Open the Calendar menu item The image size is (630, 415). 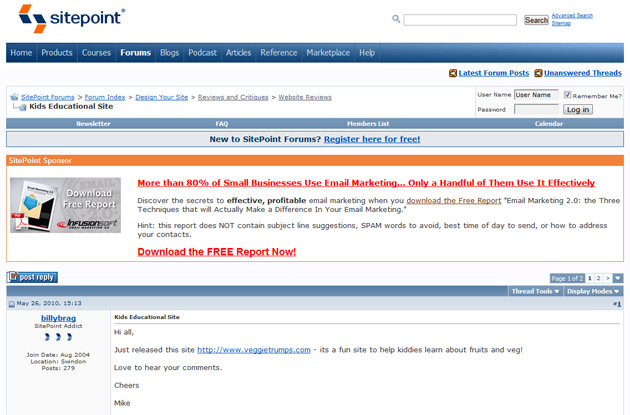[549, 124]
